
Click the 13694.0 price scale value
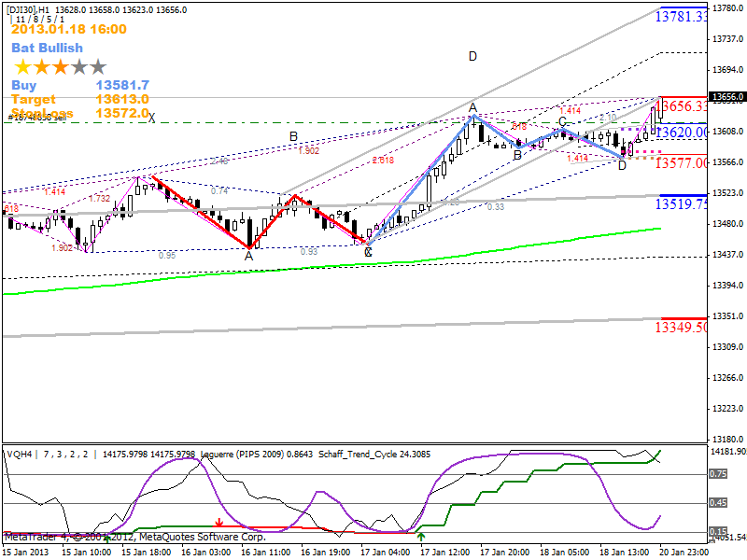click(727, 70)
